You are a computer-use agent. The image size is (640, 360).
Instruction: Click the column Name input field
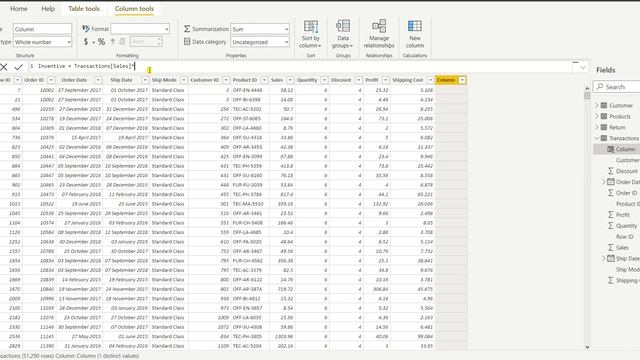pyautogui.click(x=42, y=29)
